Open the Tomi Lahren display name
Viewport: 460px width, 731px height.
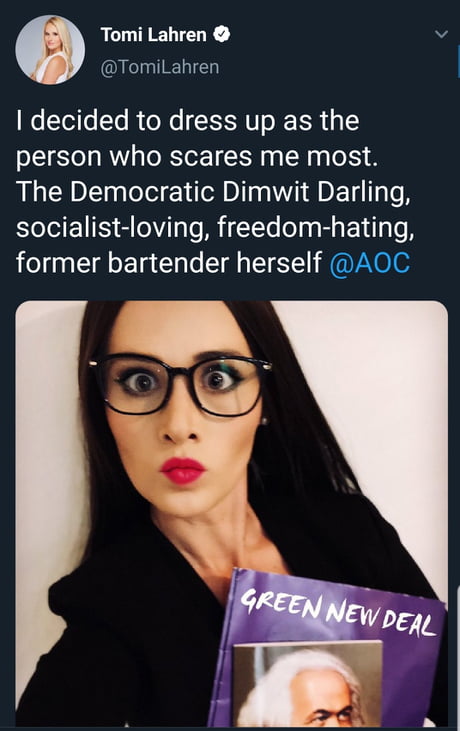point(153,34)
